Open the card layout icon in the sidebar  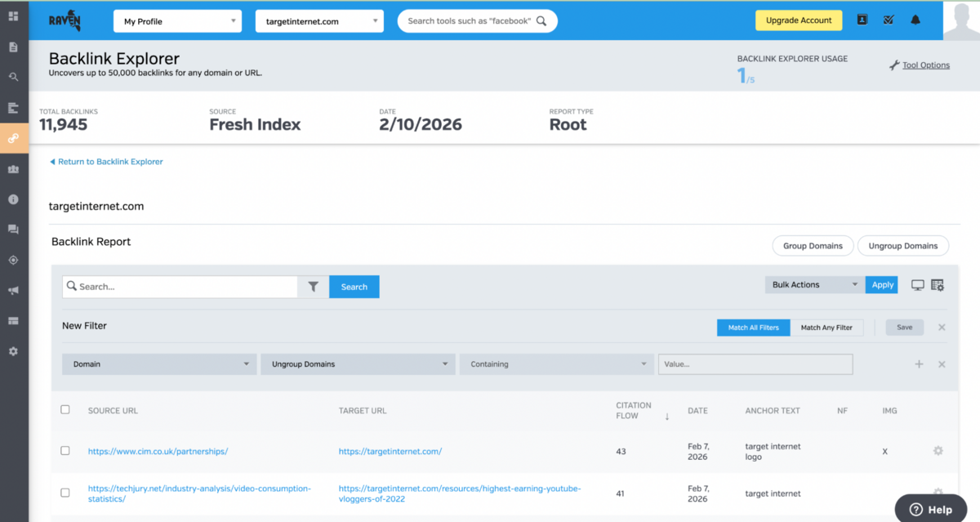pyautogui.click(x=13, y=321)
